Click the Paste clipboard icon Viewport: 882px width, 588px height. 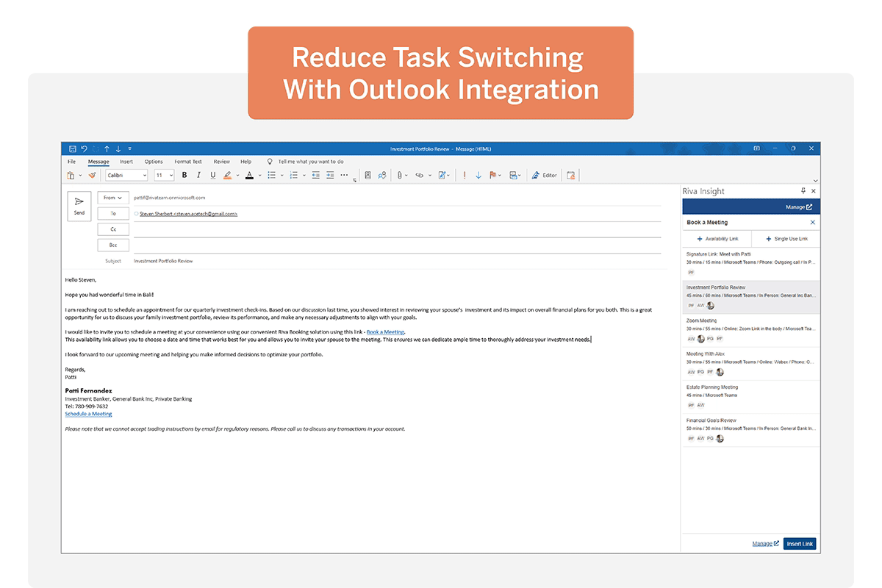tap(71, 175)
